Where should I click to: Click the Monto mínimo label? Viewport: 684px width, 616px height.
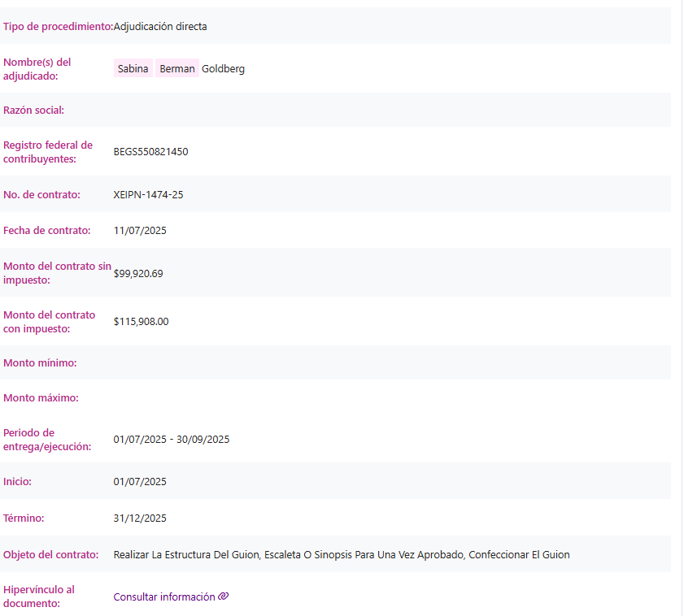40,362
